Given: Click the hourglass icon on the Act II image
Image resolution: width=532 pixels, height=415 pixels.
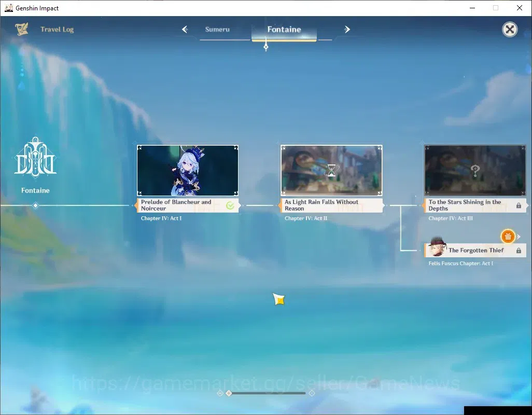Looking at the screenshot, I should (331, 170).
